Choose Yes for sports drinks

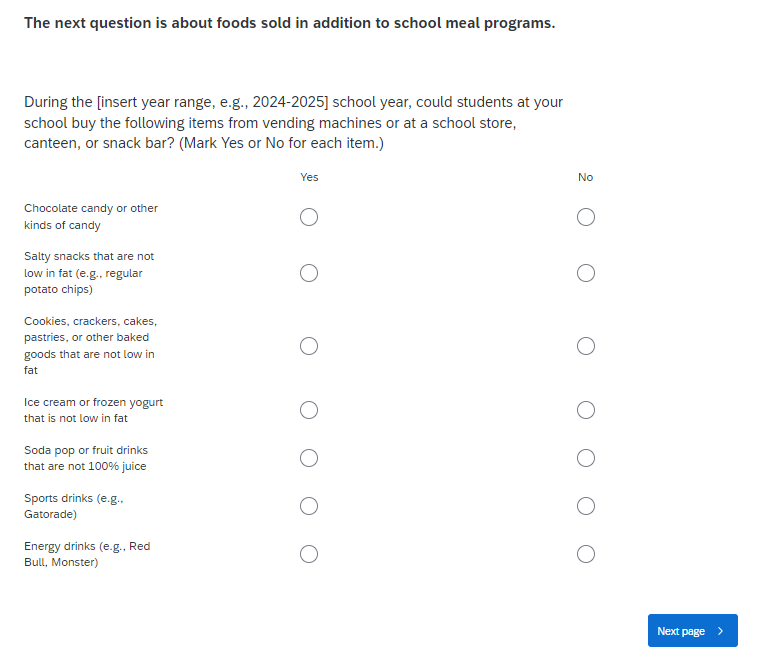309,506
